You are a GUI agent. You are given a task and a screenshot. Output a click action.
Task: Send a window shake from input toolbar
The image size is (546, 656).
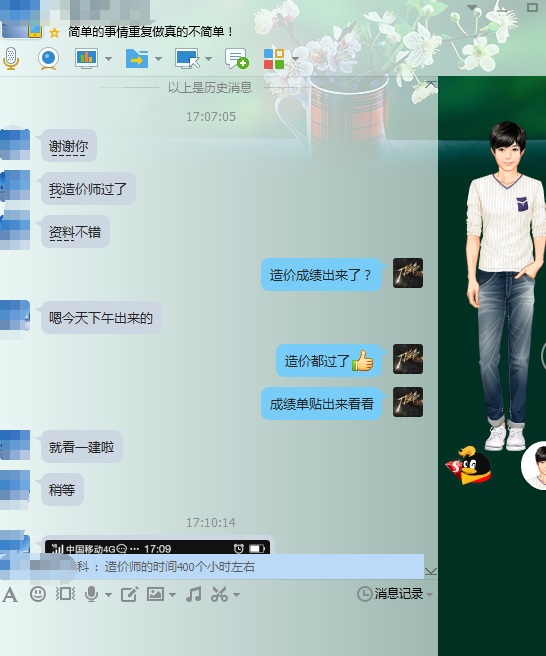[66, 594]
